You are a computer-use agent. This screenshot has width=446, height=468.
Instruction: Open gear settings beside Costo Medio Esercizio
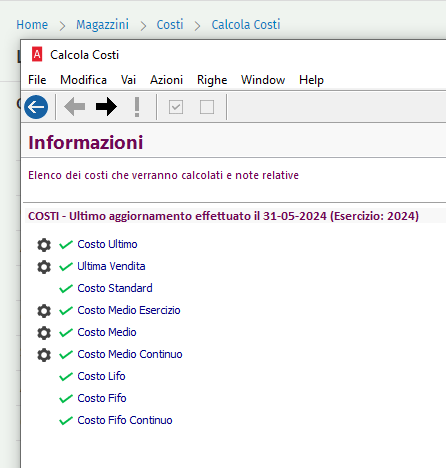[44, 311]
